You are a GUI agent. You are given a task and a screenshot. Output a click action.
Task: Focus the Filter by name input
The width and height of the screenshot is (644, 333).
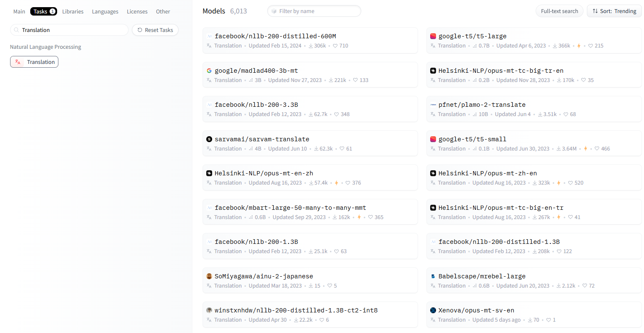point(314,11)
